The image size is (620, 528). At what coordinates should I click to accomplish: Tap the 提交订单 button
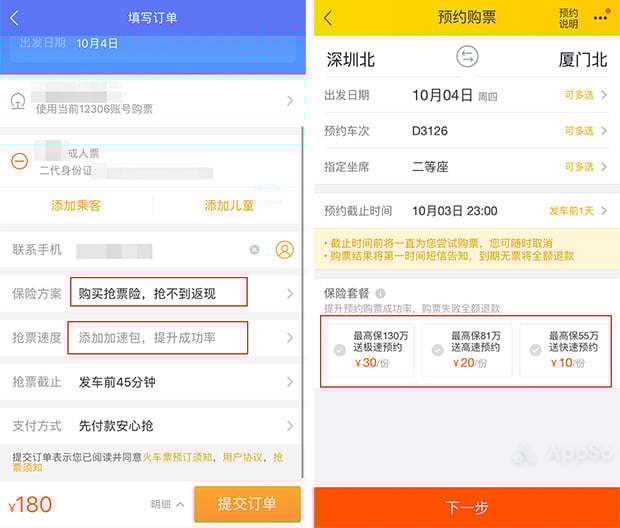click(x=248, y=504)
